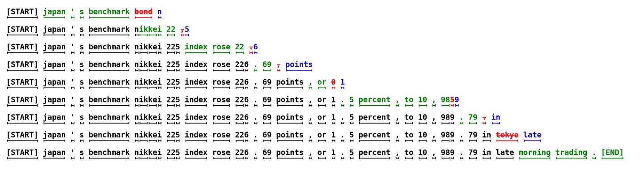
Task: Select the red struck-through word "tokyo"
Action: coord(507,135)
